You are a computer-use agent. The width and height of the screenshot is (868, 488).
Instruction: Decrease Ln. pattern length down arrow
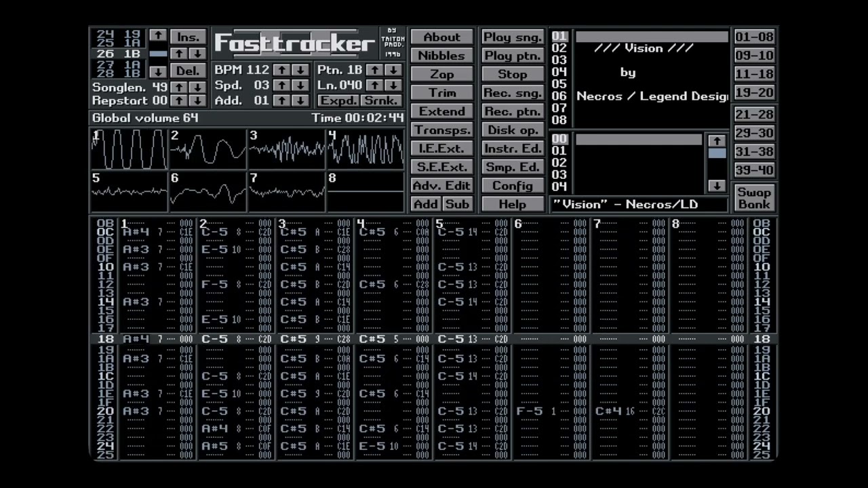point(393,85)
